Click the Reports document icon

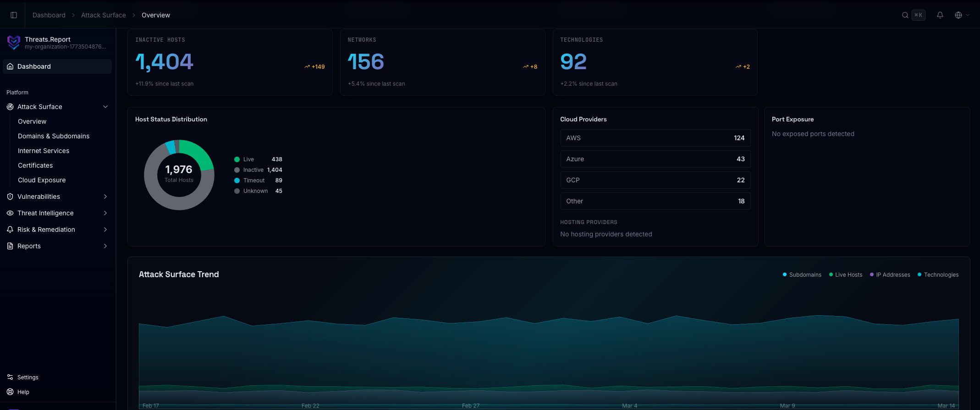[x=10, y=246]
